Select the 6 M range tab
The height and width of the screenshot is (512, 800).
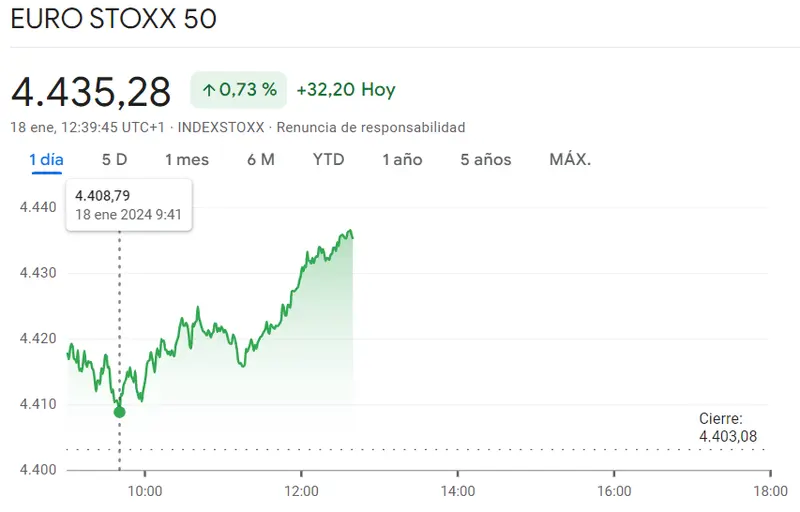pyautogui.click(x=260, y=160)
